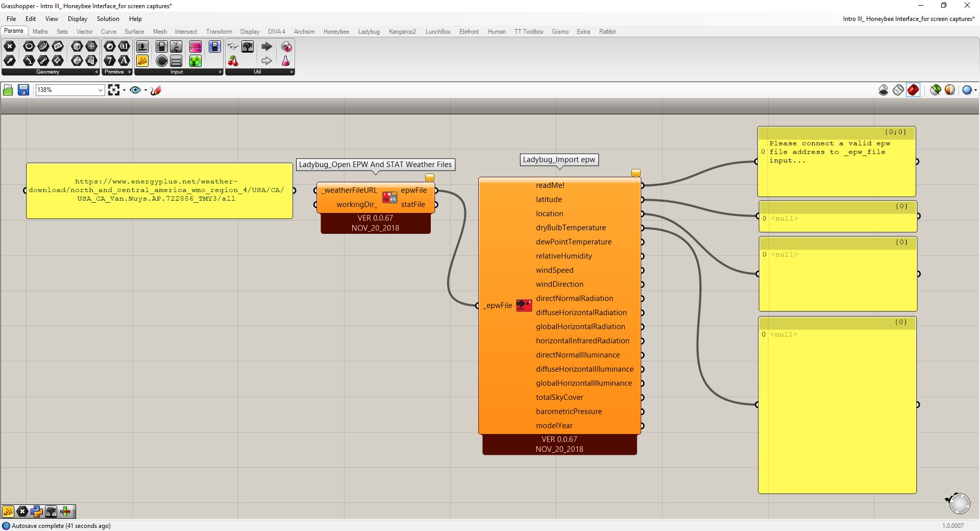The width and height of the screenshot is (980, 531).
Task: Click the Ladybug_Import epw component label
Action: (559, 160)
